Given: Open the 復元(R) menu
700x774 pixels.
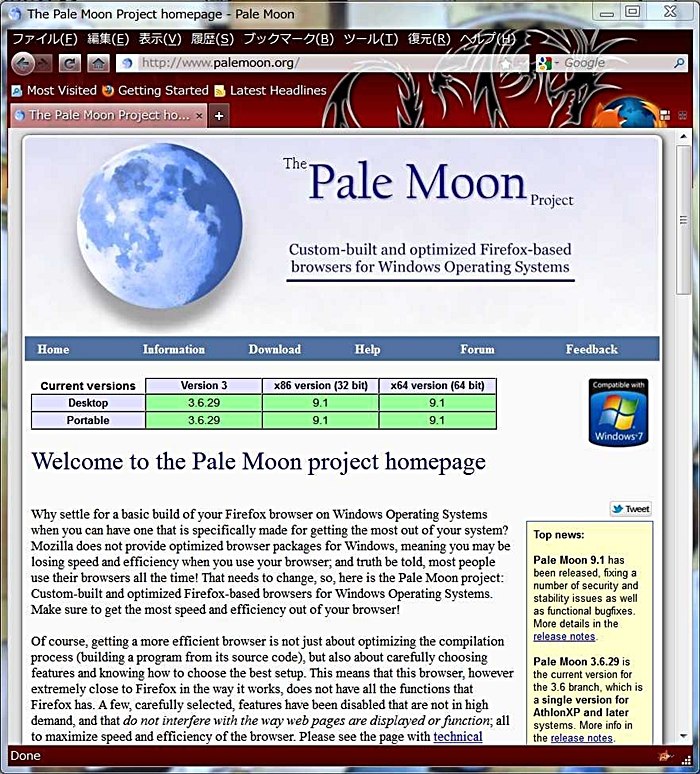Looking at the screenshot, I should coord(429,39).
